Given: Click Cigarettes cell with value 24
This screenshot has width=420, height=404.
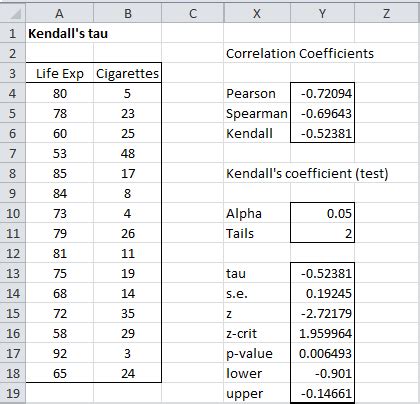Looking at the screenshot, I should tap(128, 373).
